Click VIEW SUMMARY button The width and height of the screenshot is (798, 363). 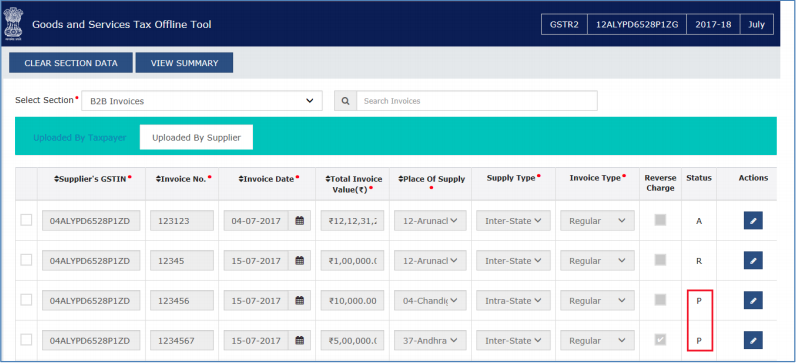(184, 63)
